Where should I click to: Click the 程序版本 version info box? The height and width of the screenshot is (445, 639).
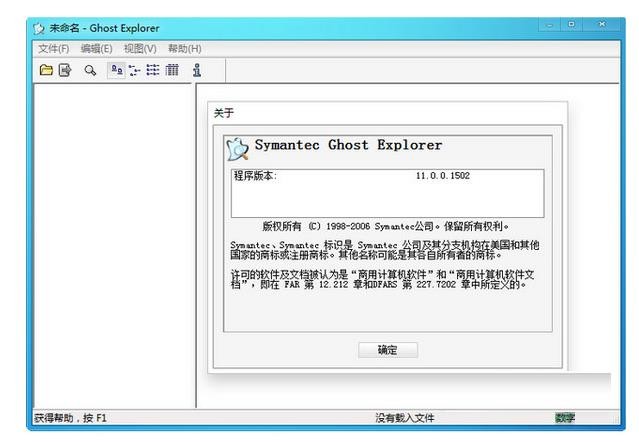point(387,192)
